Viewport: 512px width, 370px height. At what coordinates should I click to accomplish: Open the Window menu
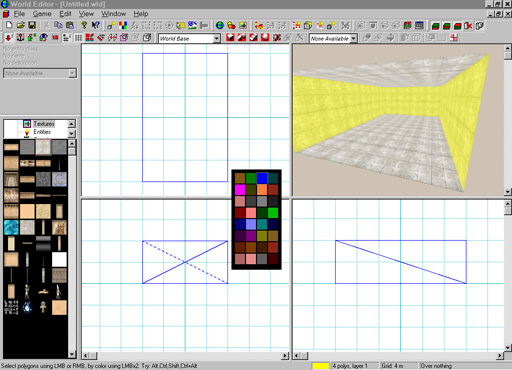coord(114,14)
